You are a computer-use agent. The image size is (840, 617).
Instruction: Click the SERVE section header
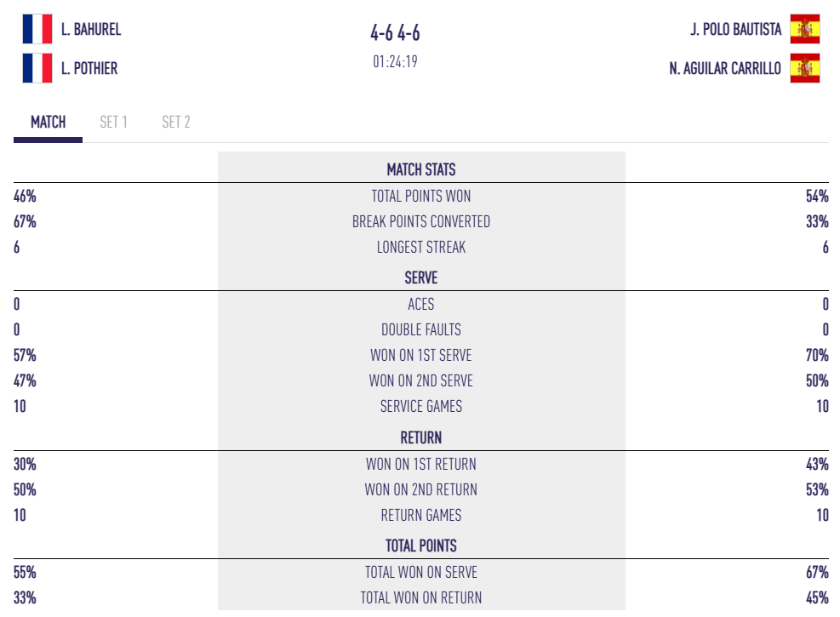[x=421, y=277]
